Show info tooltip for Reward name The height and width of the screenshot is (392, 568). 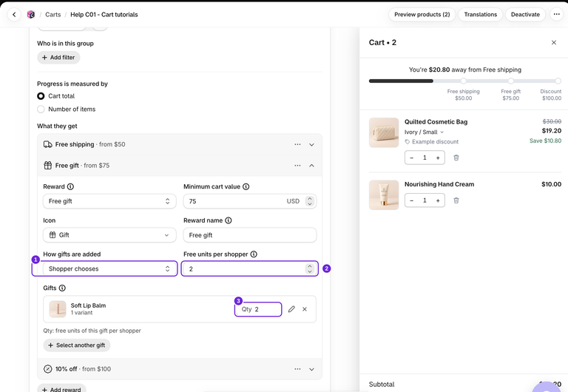coord(229,220)
